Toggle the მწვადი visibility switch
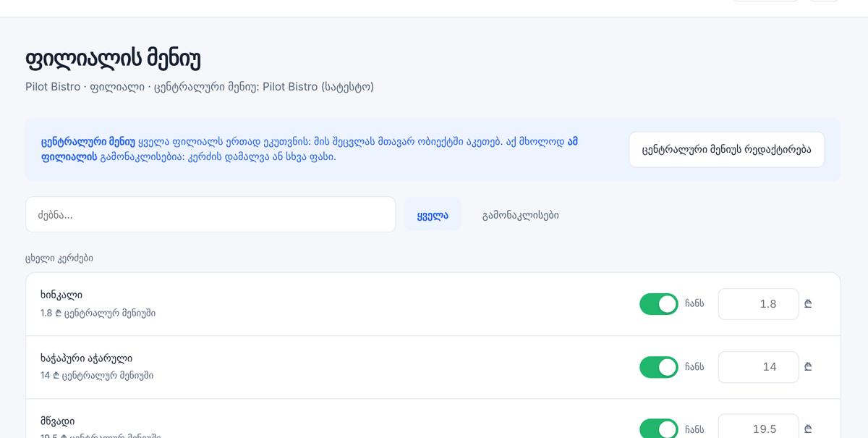Image resolution: width=868 pixels, height=438 pixels. click(x=659, y=429)
